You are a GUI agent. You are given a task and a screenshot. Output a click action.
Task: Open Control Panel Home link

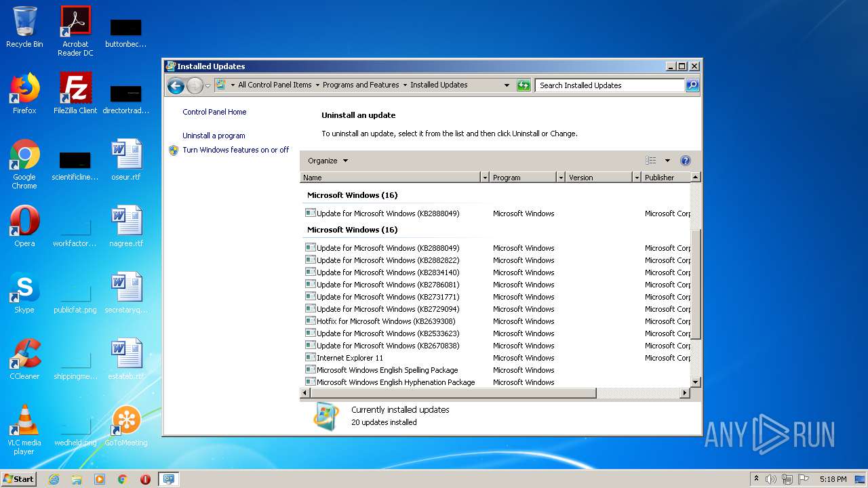(x=214, y=112)
